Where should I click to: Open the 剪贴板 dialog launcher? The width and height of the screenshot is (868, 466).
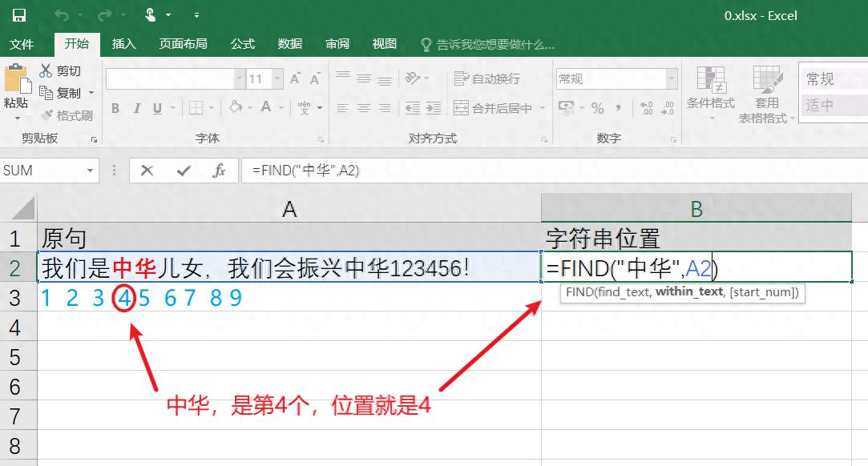94,140
